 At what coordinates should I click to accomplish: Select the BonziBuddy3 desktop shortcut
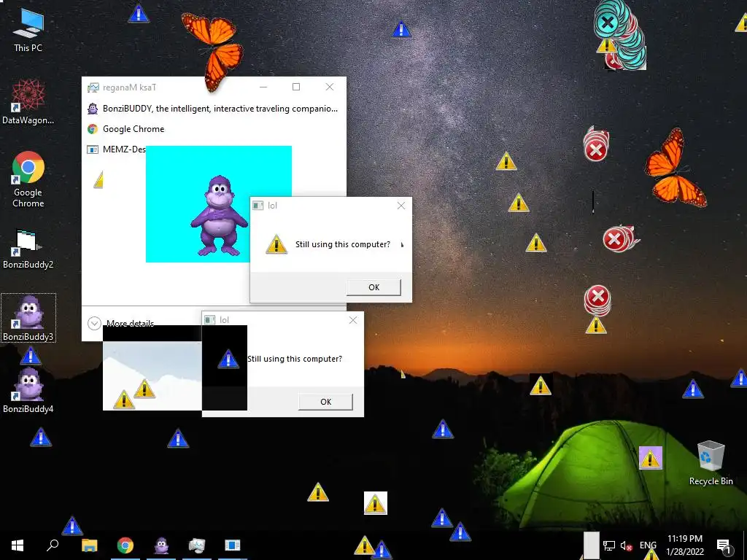tap(28, 318)
